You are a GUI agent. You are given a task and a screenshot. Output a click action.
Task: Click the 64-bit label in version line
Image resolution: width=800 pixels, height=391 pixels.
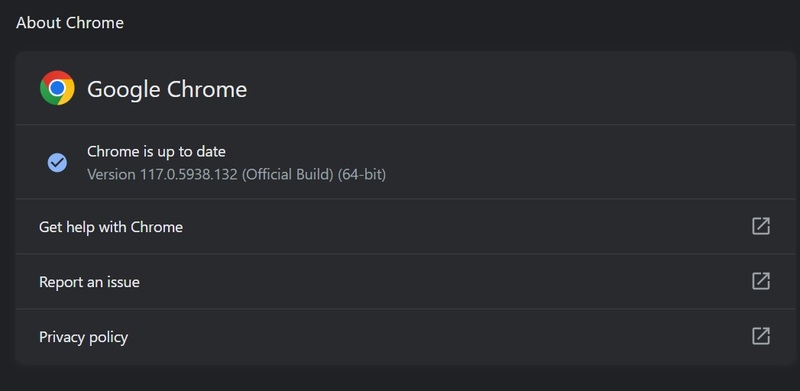(x=362, y=175)
